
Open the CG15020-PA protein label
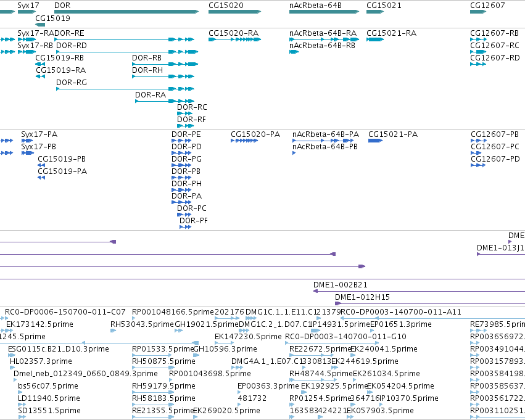255,134
